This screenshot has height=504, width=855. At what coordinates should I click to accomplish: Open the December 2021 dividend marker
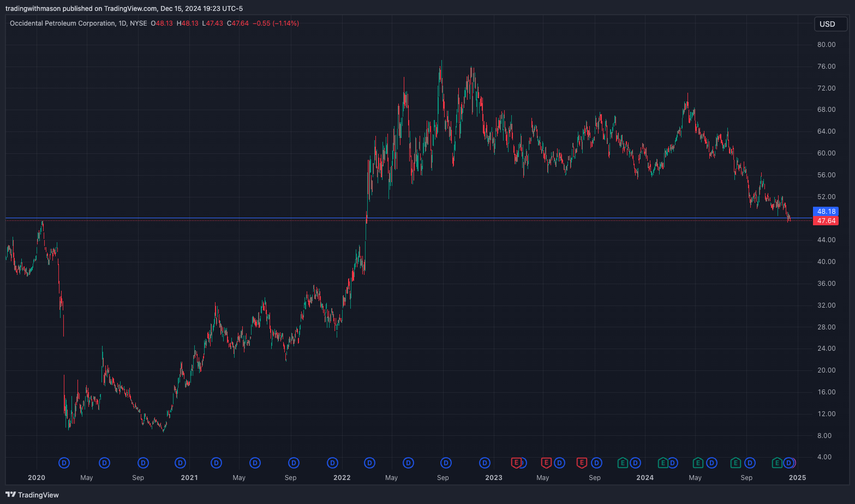(x=332, y=463)
